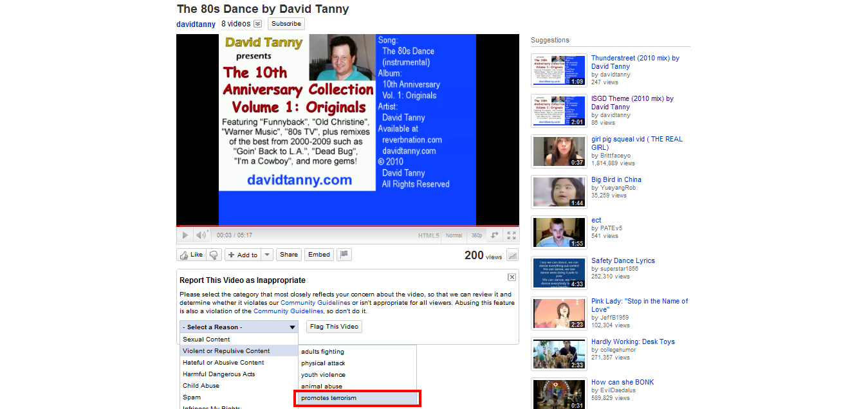The width and height of the screenshot is (868, 409).
Task: Click the Add to button
Action: (x=243, y=255)
